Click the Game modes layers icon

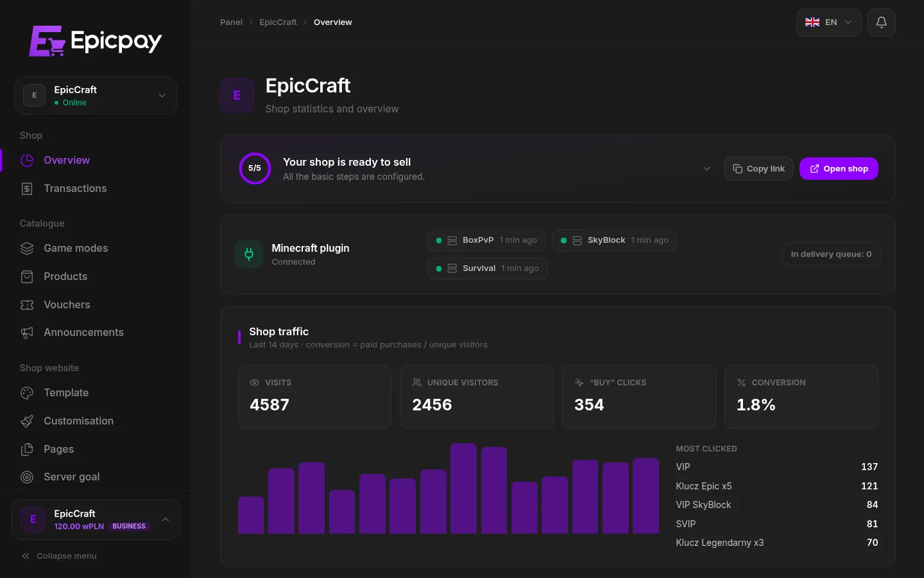27,249
